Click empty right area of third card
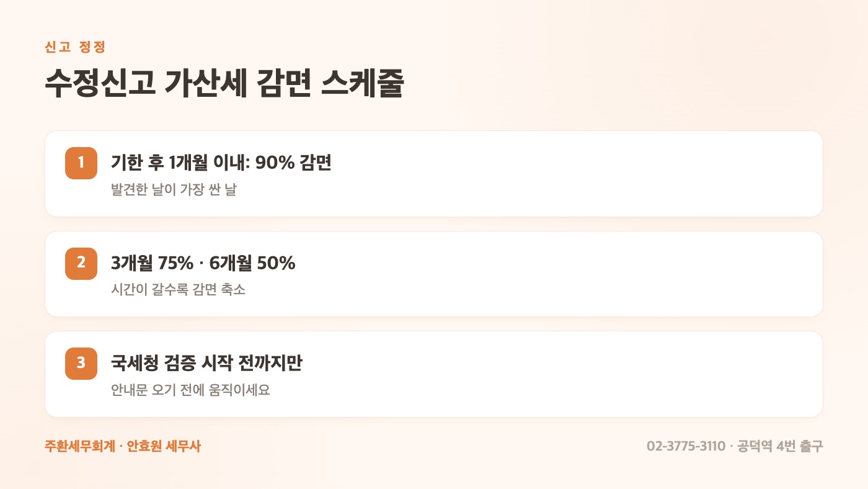The height and width of the screenshot is (489, 868). point(620,374)
